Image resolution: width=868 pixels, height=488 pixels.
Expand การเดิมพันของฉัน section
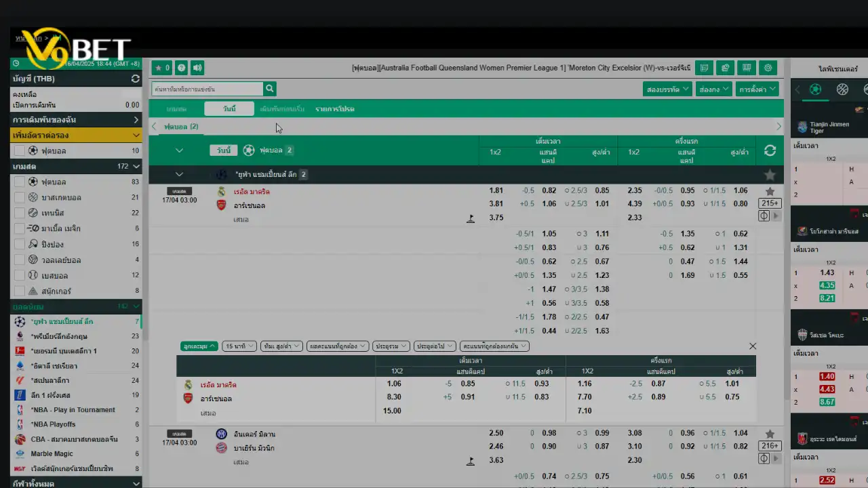(x=76, y=120)
